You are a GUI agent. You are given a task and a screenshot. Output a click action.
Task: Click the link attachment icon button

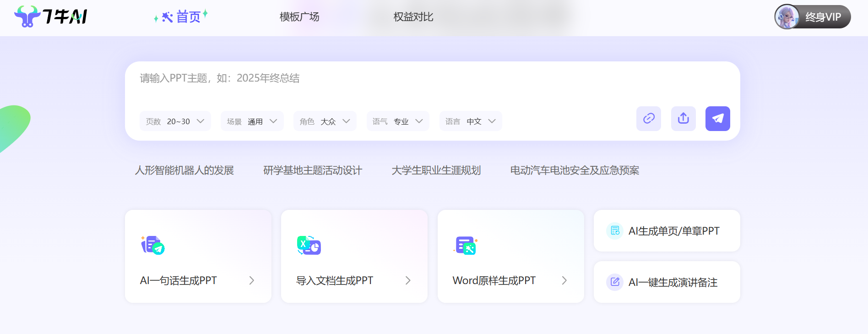[648, 119]
